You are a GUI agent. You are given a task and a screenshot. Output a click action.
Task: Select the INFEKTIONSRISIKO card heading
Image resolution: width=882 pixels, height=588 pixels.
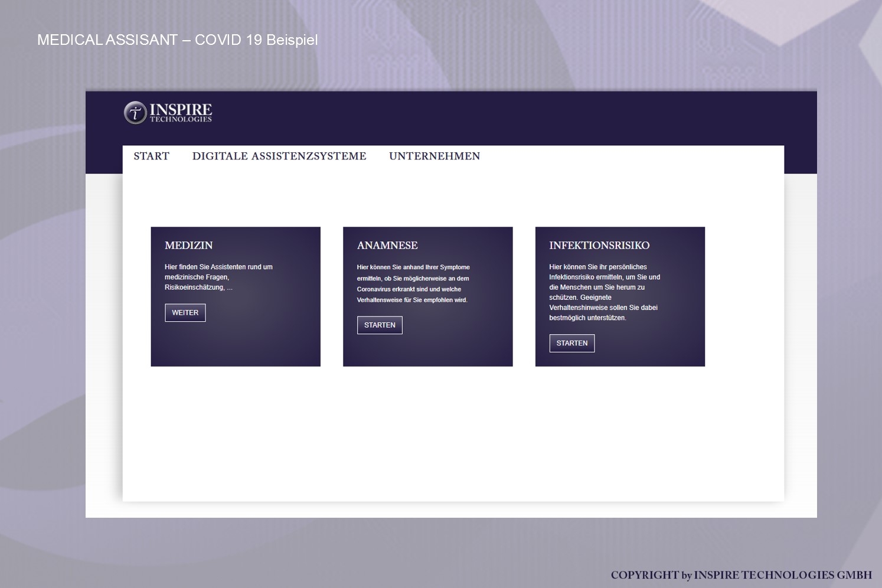pos(599,246)
